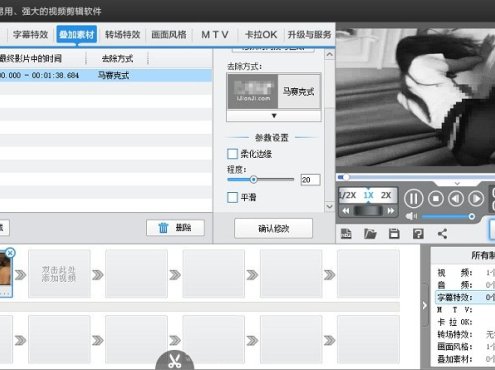
Task: Pause the video preview playback
Action: pos(413,199)
